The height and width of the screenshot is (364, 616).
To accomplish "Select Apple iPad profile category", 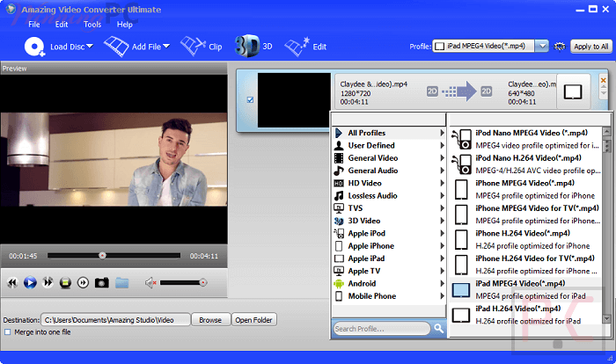I will pyautogui.click(x=389, y=258).
